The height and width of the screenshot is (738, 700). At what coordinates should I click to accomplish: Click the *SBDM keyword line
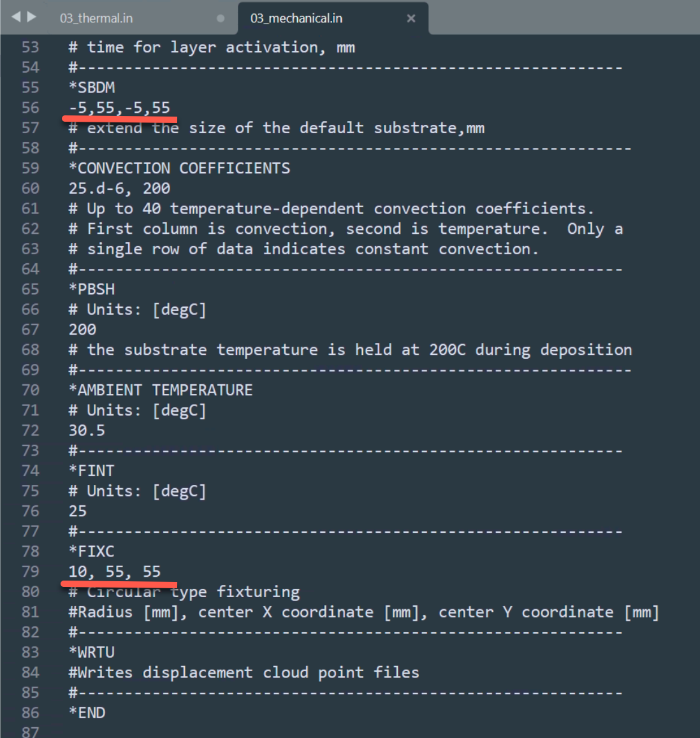(92, 87)
